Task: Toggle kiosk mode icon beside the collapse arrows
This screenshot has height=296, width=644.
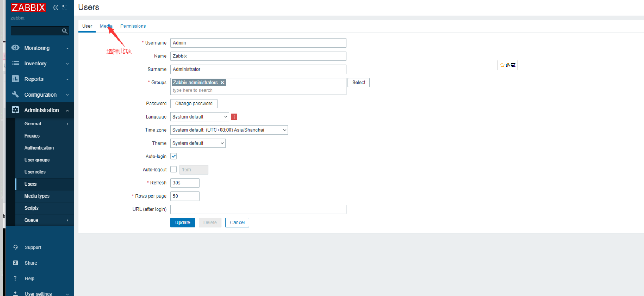Action: (x=65, y=7)
